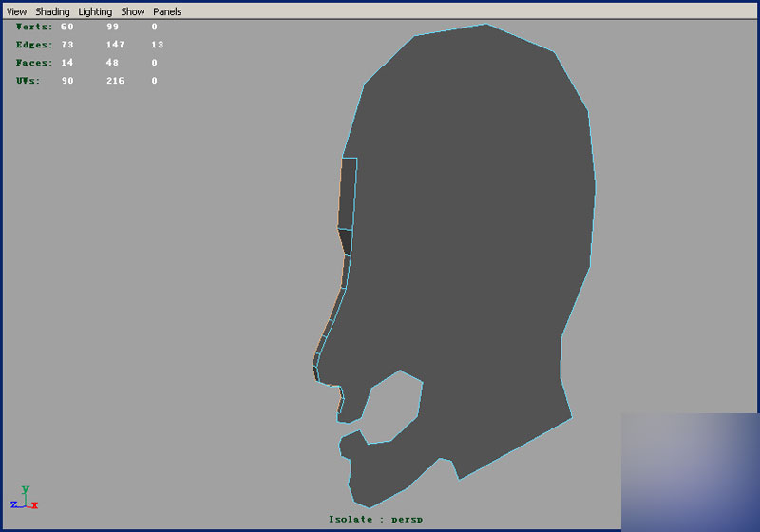Click the 'Verts:' heads-up label

(33, 27)
